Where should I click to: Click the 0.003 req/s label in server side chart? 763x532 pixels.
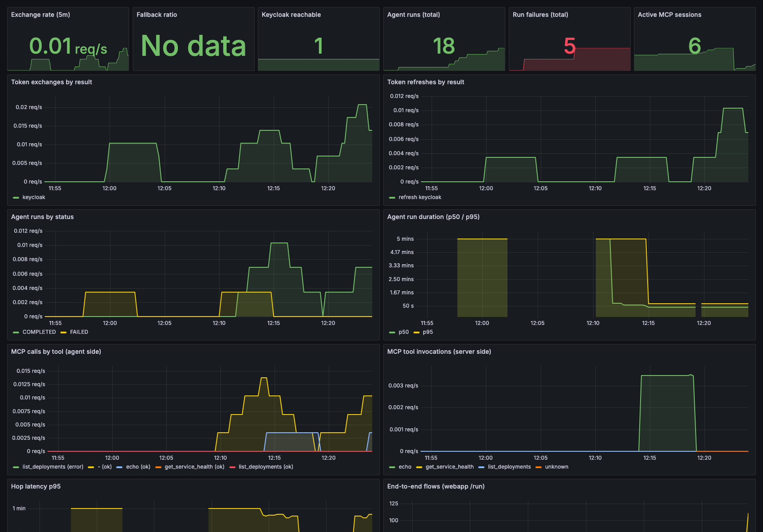tap(403, 386)
